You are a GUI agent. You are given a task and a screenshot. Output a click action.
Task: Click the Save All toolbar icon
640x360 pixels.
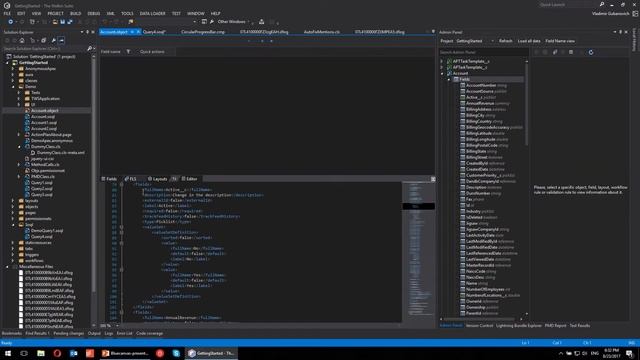pos(70,22)
